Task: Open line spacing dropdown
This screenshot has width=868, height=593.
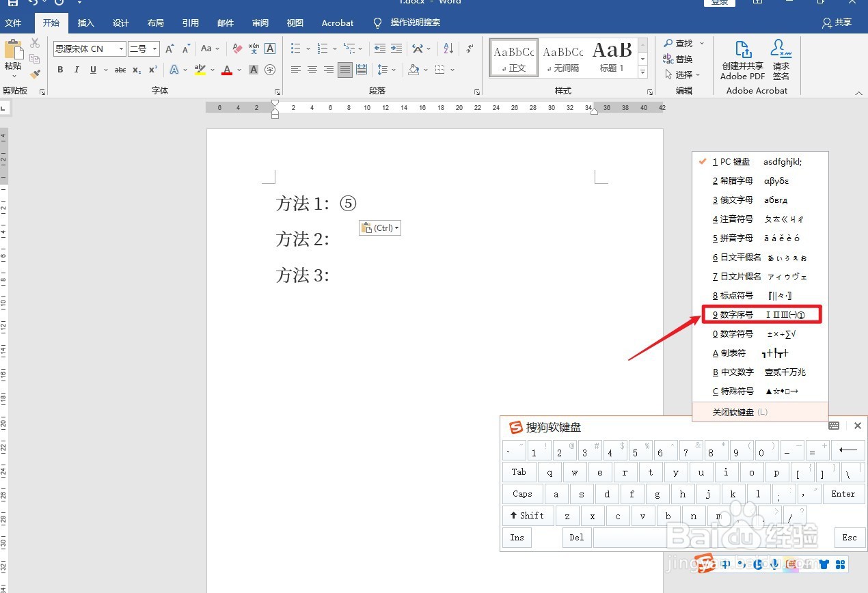Action: (388, 70)
